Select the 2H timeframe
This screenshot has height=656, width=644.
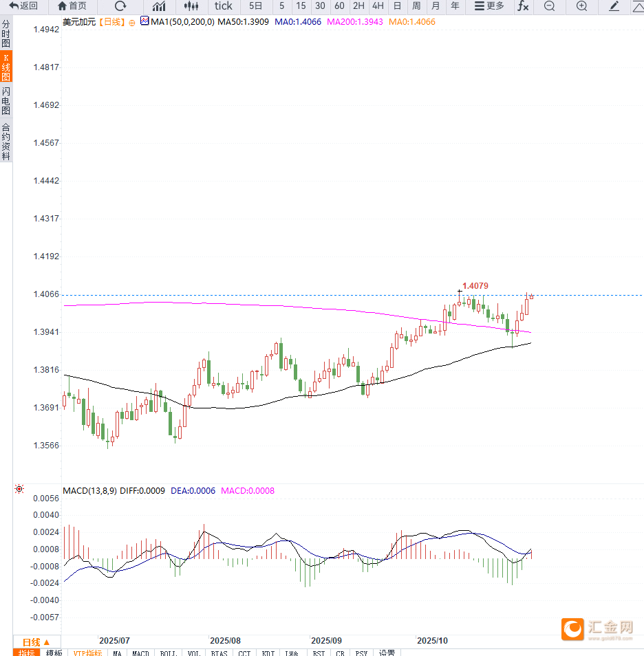pos(358,6)
